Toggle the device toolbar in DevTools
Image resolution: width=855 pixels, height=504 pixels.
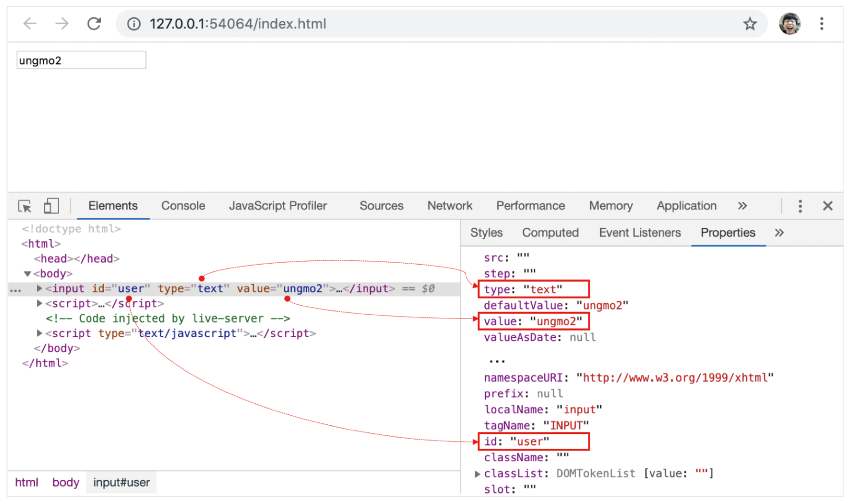point(51,206)
